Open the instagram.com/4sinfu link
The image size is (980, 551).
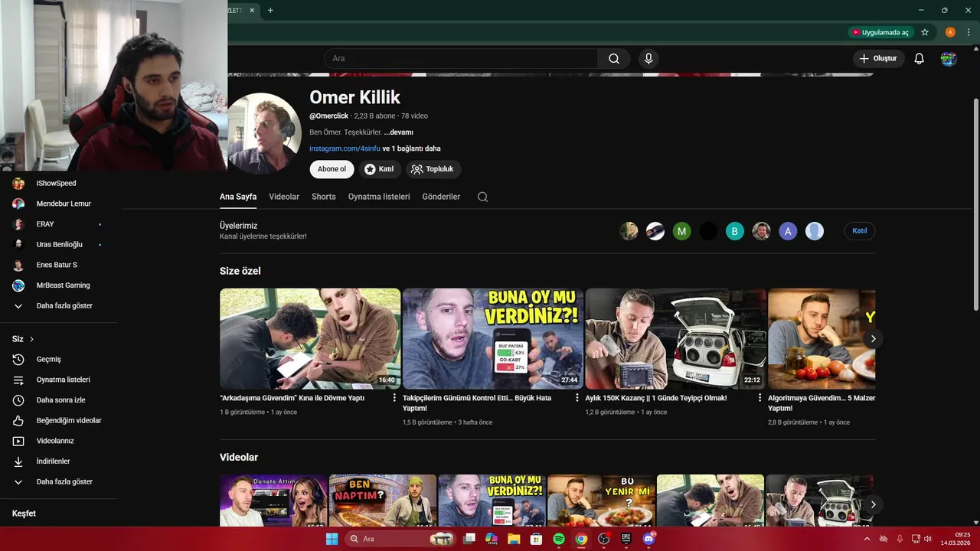coord(345,148)
